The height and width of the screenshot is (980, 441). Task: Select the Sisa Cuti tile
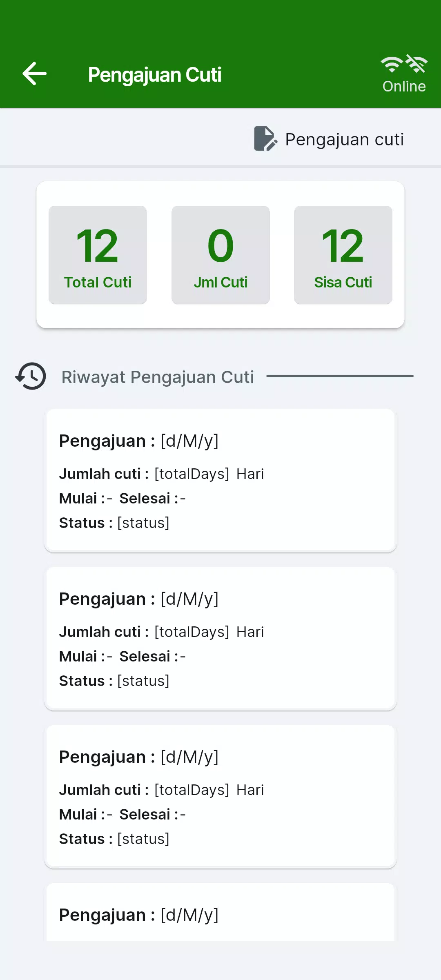[343, 255]
